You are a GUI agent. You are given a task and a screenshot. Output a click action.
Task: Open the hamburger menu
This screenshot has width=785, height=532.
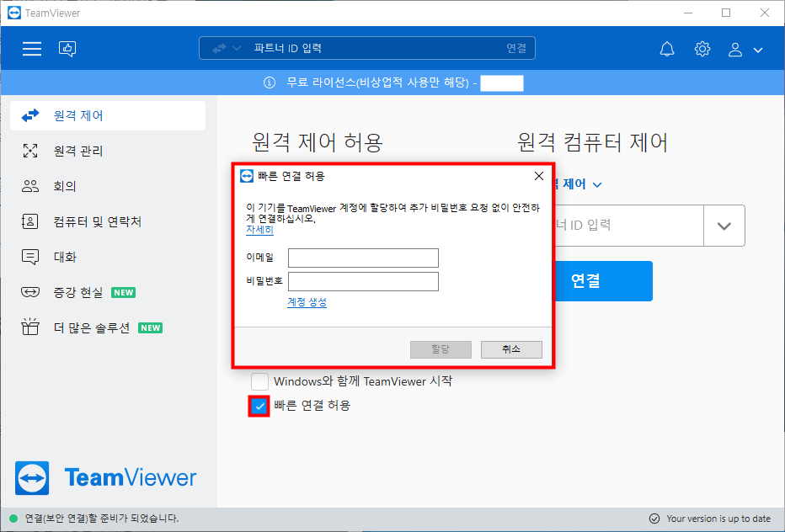coord(31,49)
